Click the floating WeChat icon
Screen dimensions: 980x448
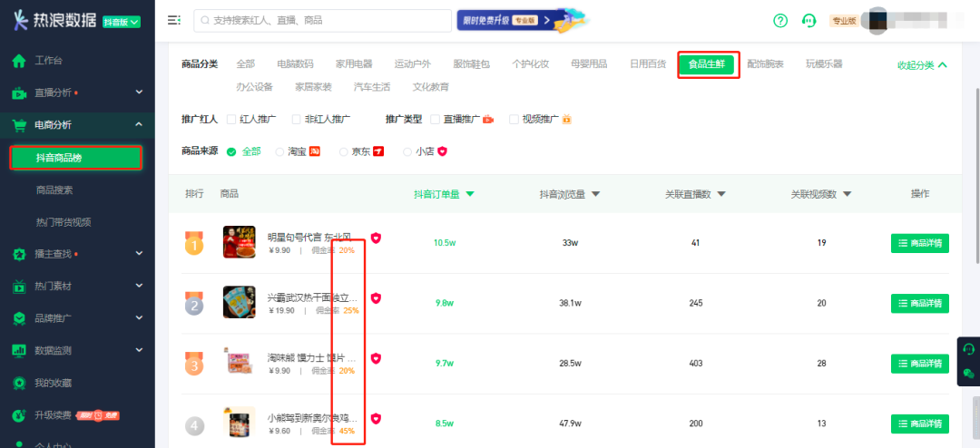tap(969, 374)
